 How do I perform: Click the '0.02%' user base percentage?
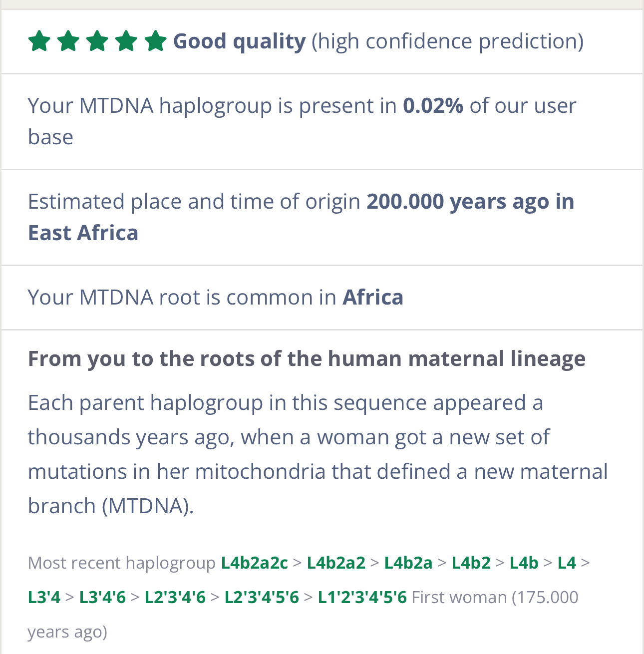[433, 106]
